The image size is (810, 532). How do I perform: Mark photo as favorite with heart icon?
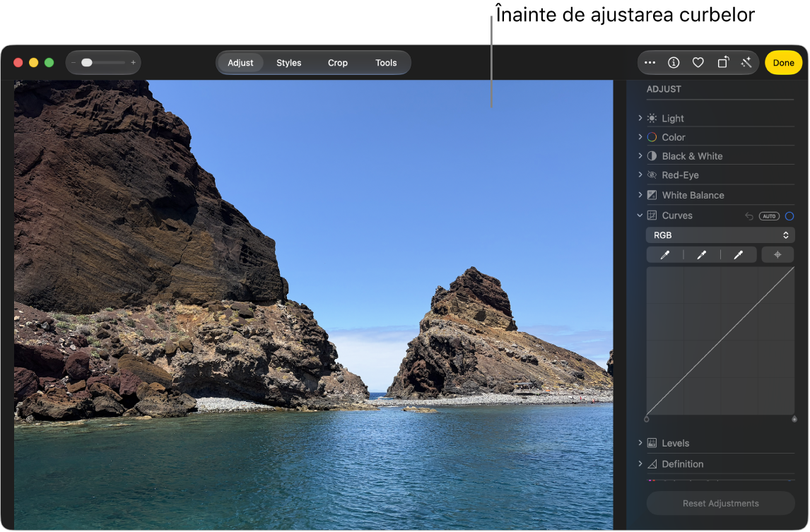698,62
